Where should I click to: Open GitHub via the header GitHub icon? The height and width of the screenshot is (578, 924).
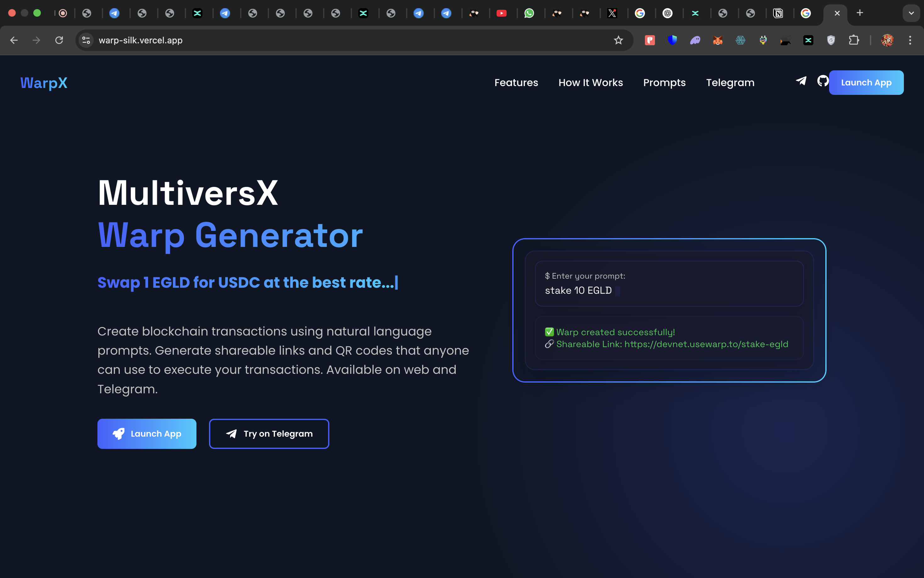(x=823, y=81)
